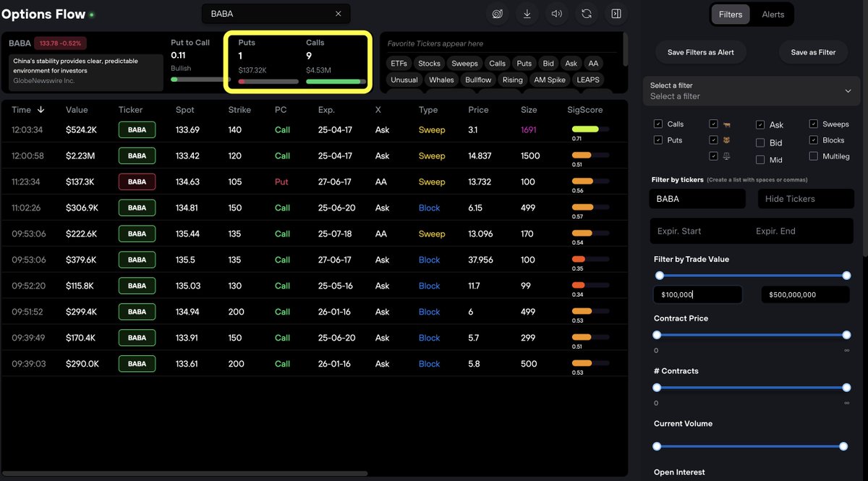Apply the Stocks quick filter chip

pyautogui.click(x=429, y=64)
